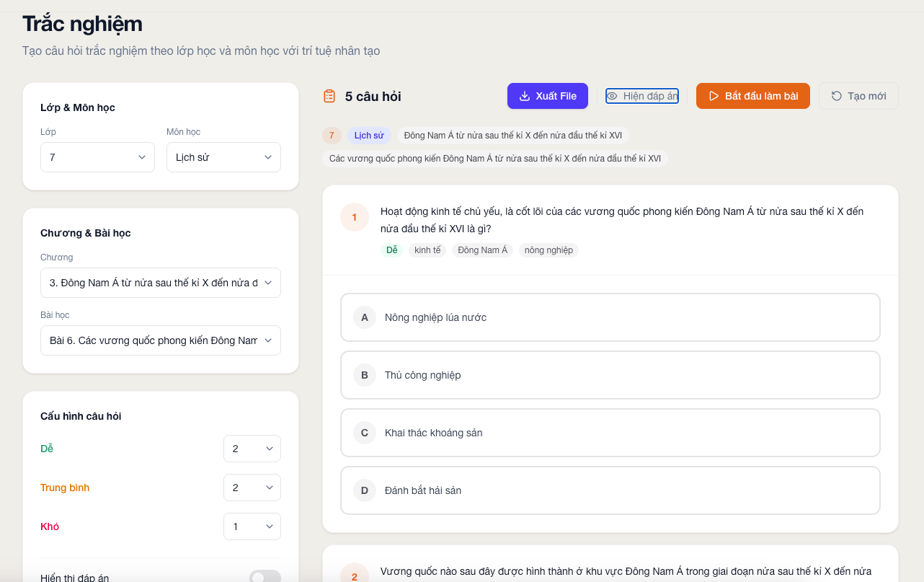Image resolution: width=924 pixels, height=582 pixels.
Task: Click the grade 7 badge tag
Action: (x=332, y=136)
